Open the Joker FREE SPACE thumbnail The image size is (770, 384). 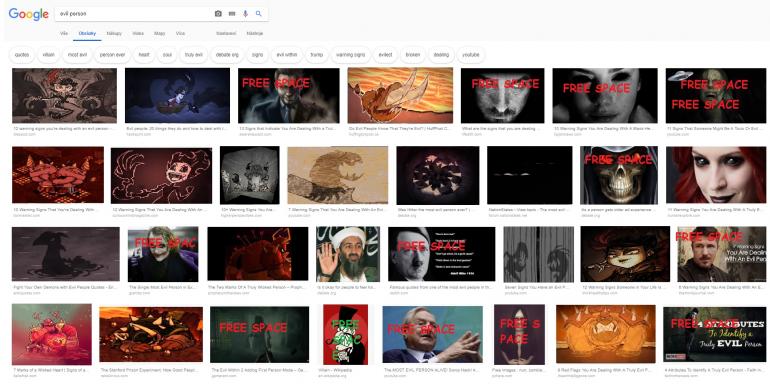[163, 254]
